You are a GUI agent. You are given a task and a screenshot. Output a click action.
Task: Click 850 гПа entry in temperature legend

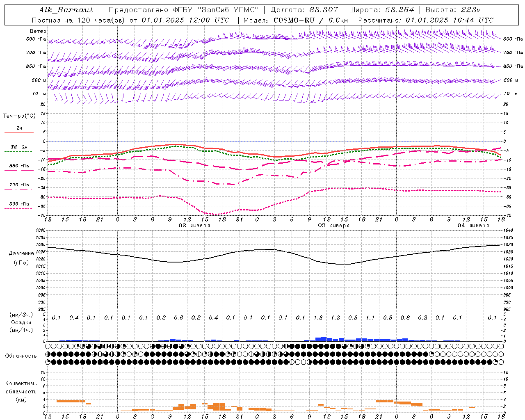pyautogui.click(x=19, y=166)
